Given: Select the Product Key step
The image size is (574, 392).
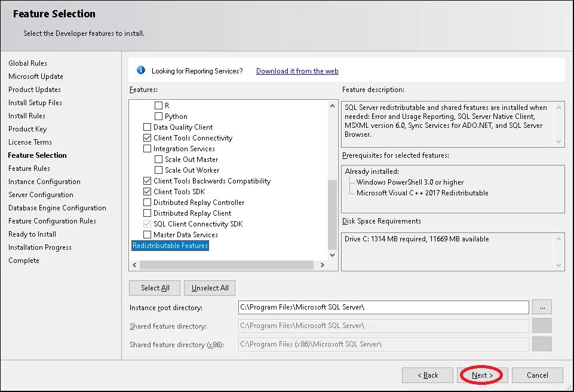Looking at the screenshot, I should [27, 129].
